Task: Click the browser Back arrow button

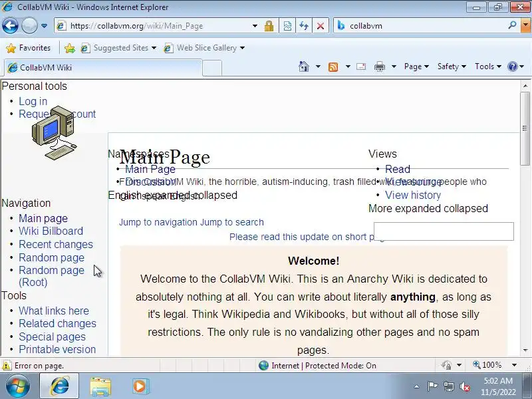Action: point(10,25)
